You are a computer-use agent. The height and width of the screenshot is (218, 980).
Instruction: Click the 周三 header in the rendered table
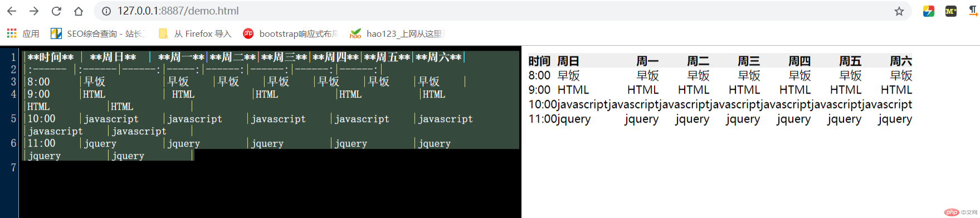[749, 61]
